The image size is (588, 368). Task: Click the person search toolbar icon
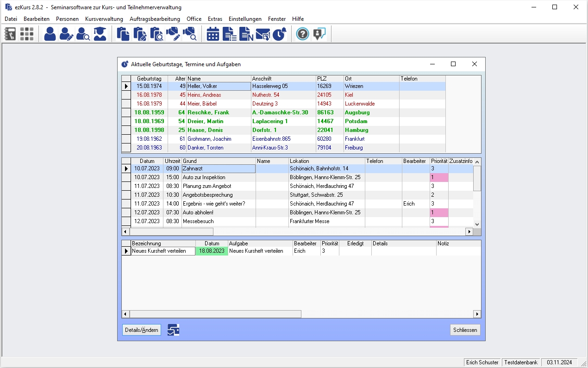pos(83,34)
